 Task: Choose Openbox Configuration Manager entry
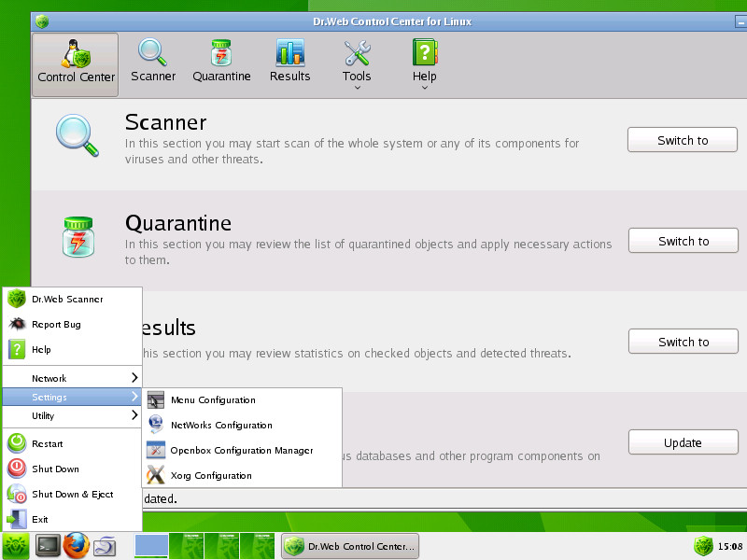click(242, 450)
